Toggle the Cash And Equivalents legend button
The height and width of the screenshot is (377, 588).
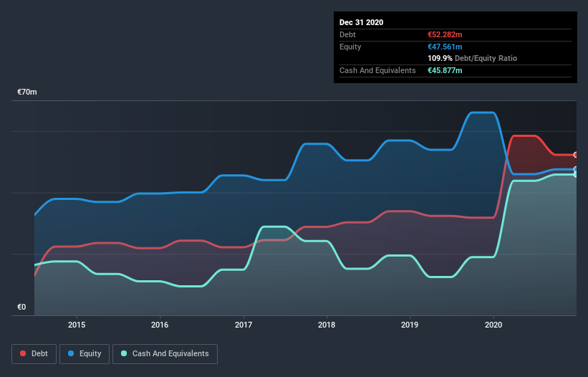165,354
